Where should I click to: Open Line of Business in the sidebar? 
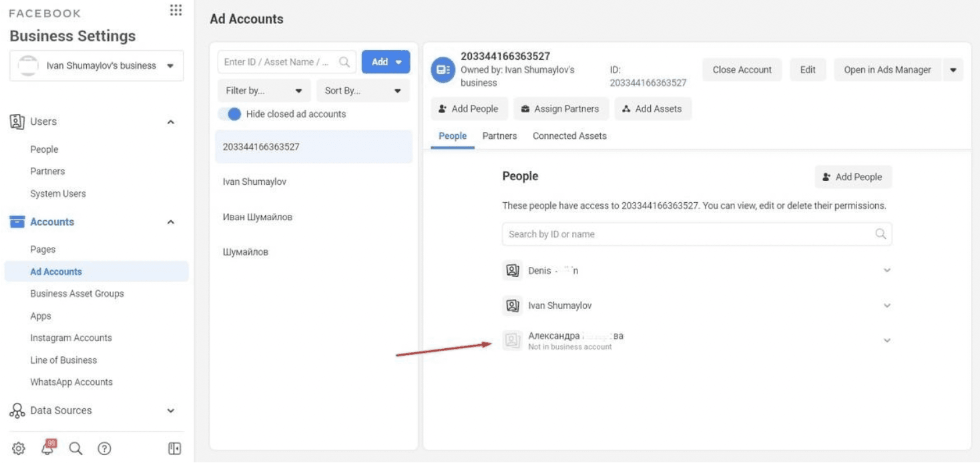[x=63, y=360]
